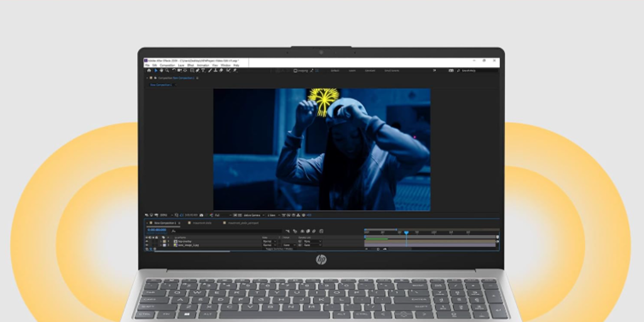Open the Active Camera view dropdown
Viewport: 644px width, 322px height.
253,215
